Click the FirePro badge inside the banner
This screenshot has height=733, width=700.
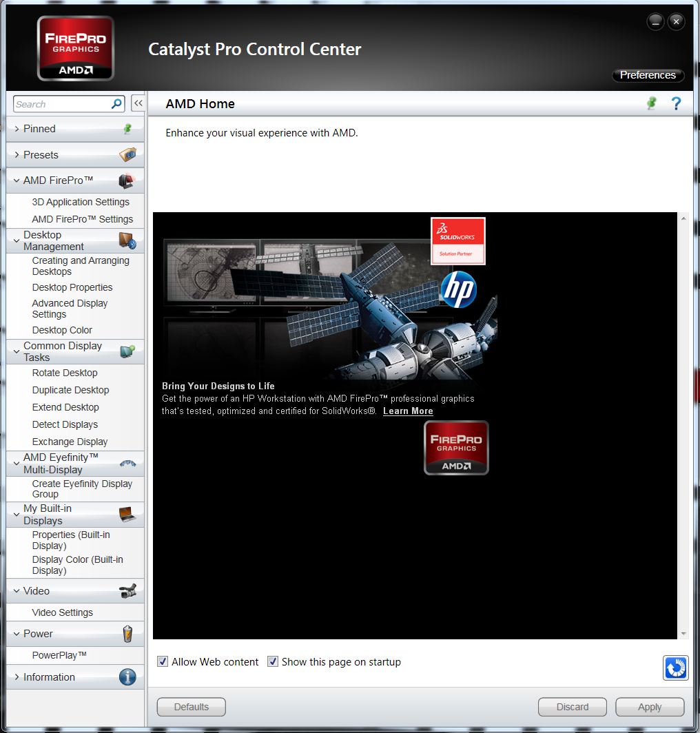tap(456, 448)
